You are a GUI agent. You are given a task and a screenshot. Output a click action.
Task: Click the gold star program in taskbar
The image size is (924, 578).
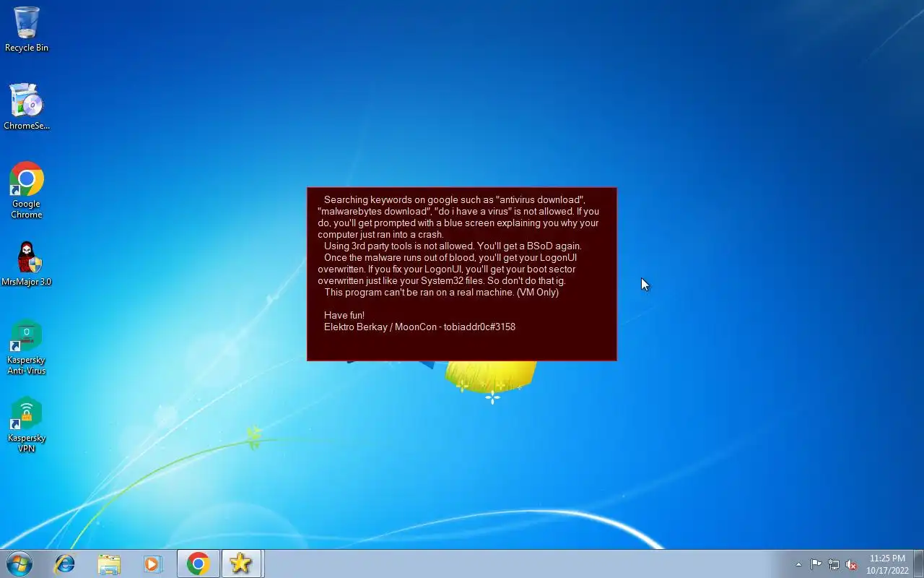point(241,564)
